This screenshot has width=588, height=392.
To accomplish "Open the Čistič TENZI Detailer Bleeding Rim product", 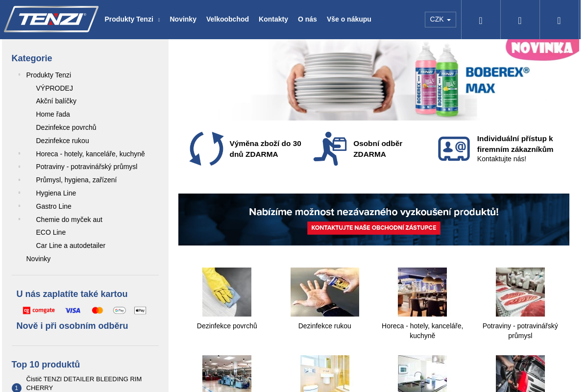I will click(x=84, y=383).
